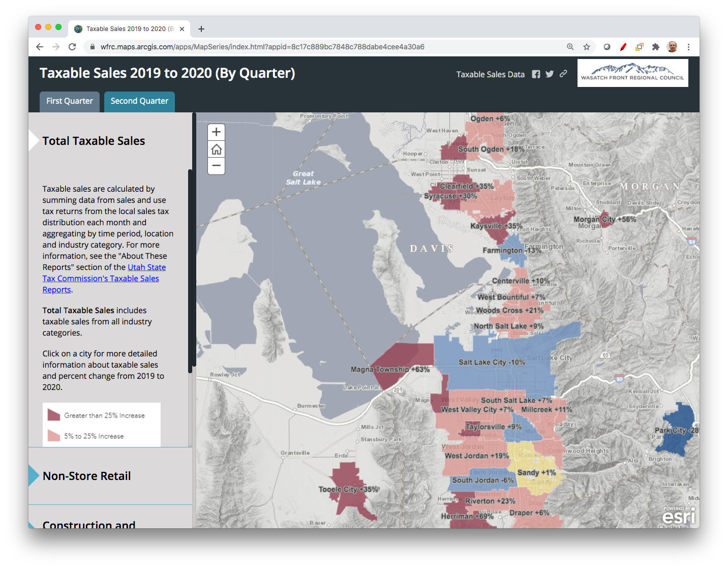The image size is (728, 569).
Task: Select West Valley City +7% on map
Action: coord(477,409)
